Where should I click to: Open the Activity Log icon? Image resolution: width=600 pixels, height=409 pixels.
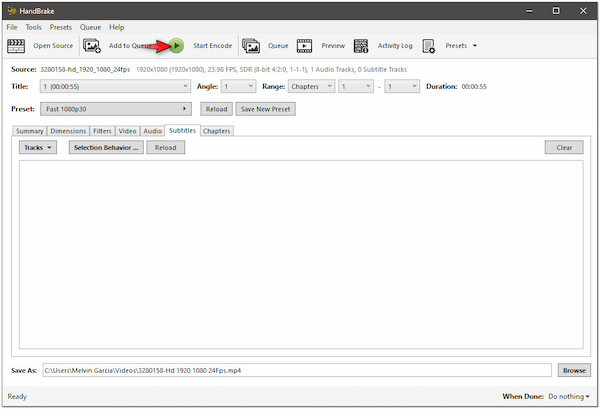pyautogui.click(x=360, y=45)
